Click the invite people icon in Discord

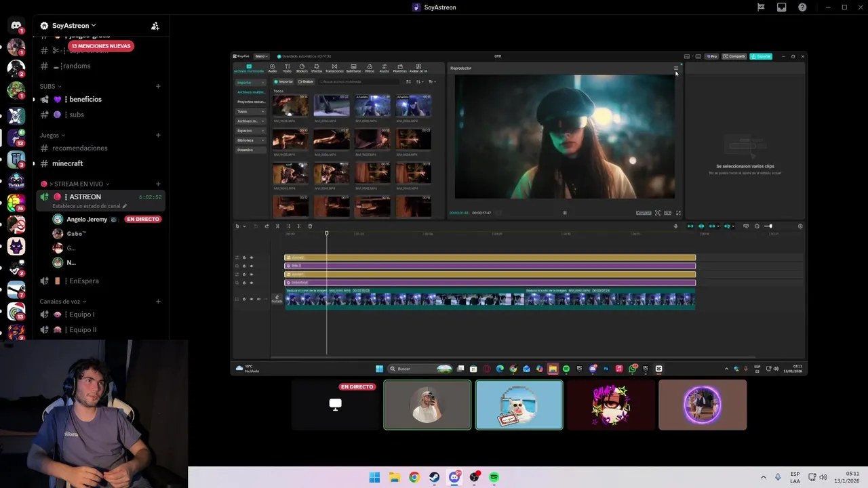coord(155,26)
